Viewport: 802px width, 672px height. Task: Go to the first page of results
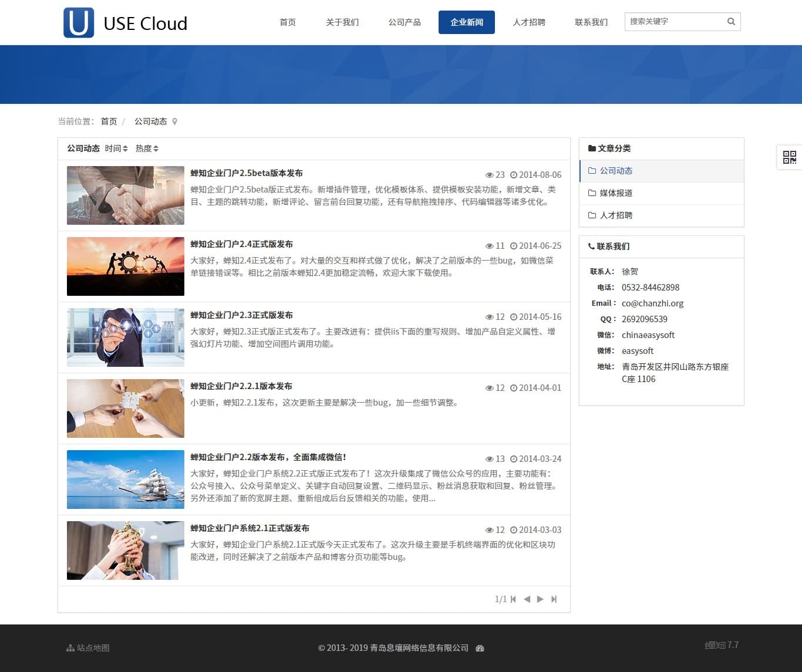(x=513, y=599)
